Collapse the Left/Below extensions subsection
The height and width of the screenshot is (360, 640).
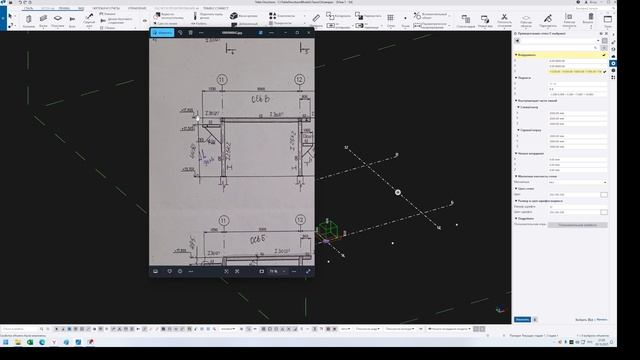[x=518, y=107]
